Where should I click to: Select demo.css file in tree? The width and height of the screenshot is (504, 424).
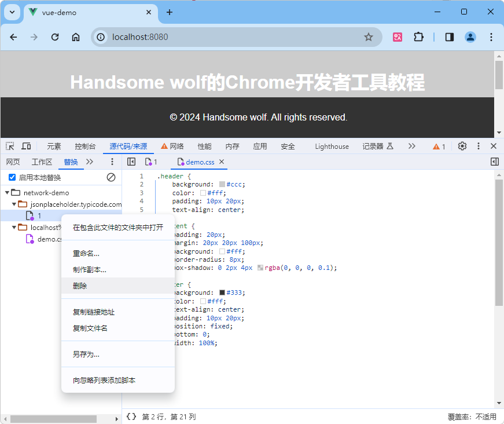click(43, 239)
